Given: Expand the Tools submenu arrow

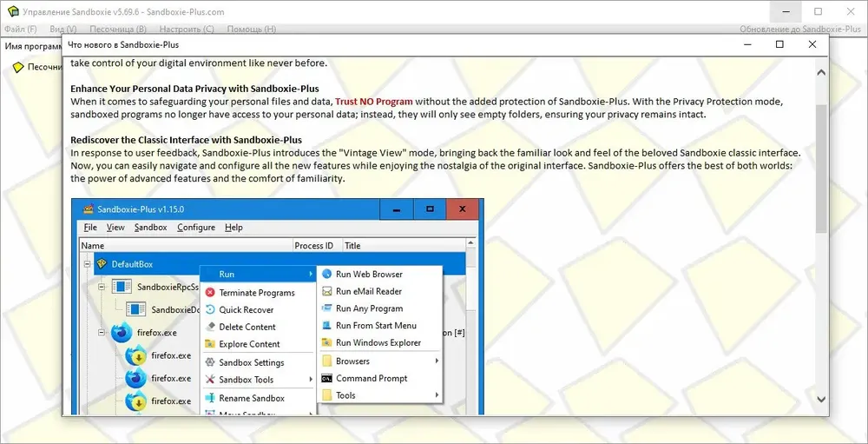Looking at the screenshot, I should pyautogui.click(x=437, y=395).
